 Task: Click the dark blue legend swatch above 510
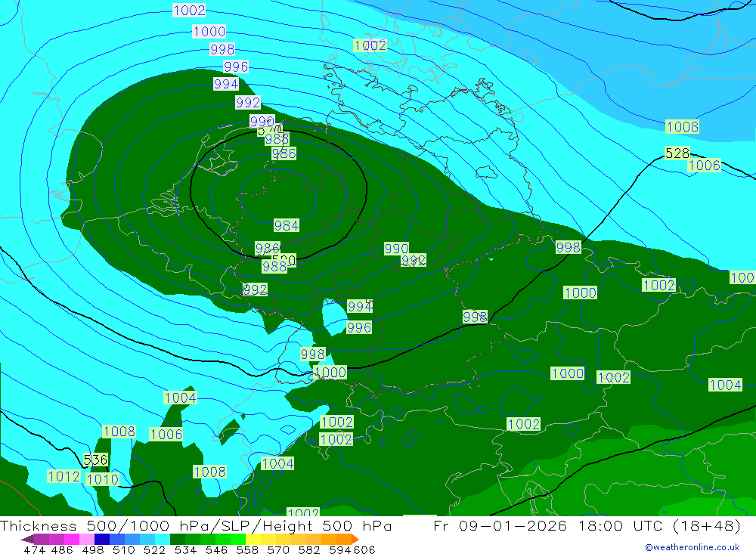tap(102, 539)
